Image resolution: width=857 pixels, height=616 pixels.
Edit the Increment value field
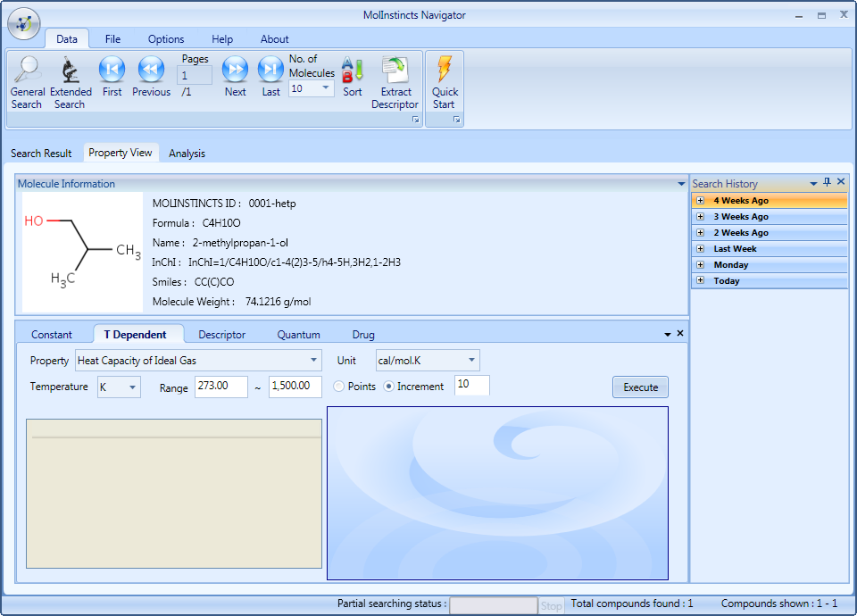[471, 385]
